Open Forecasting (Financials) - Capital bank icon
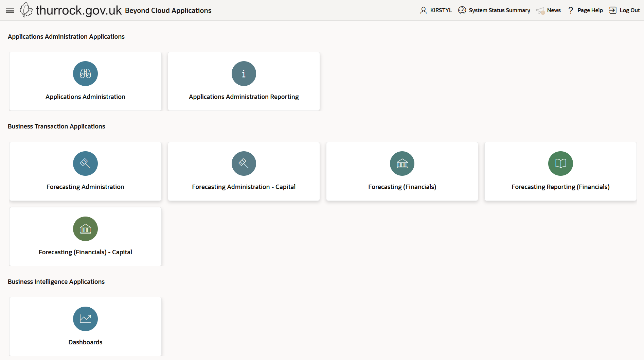The width and height of the screenshot is (644, 360). coord(85,229)
